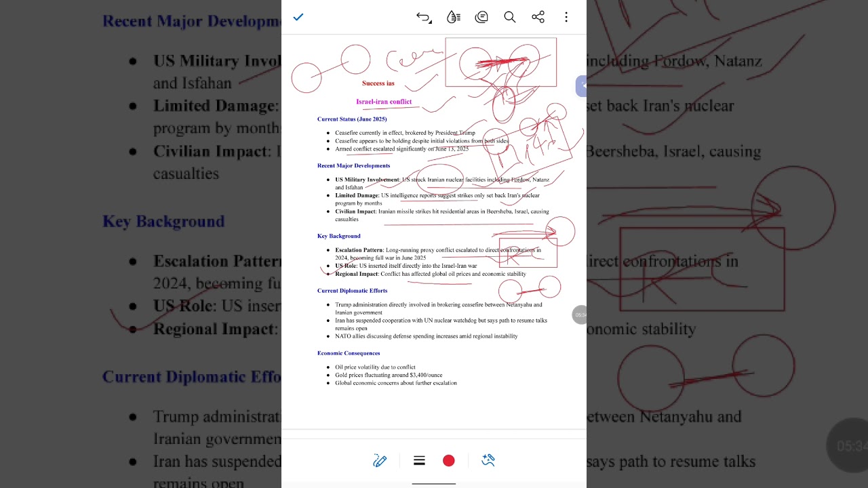Click 'Current Diplomatic Efforts' heading in document
868x488 pixels.
pyautogui.click(x=353, y=291)
